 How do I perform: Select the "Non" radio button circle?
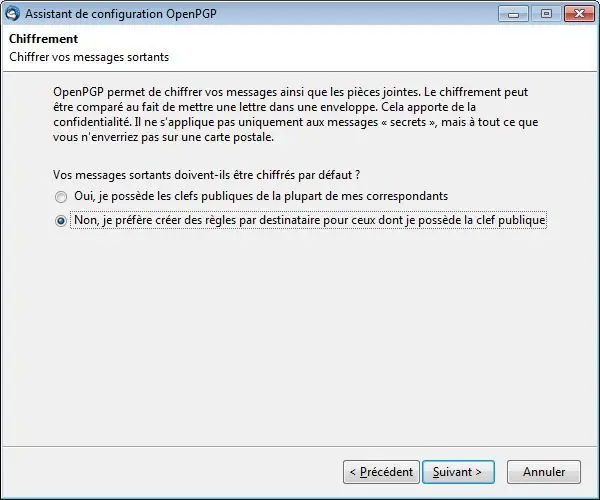pos(60,221)
